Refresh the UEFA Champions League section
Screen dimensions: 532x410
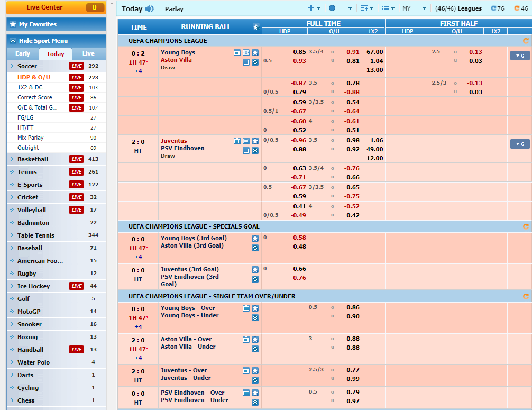coord(526,41)
